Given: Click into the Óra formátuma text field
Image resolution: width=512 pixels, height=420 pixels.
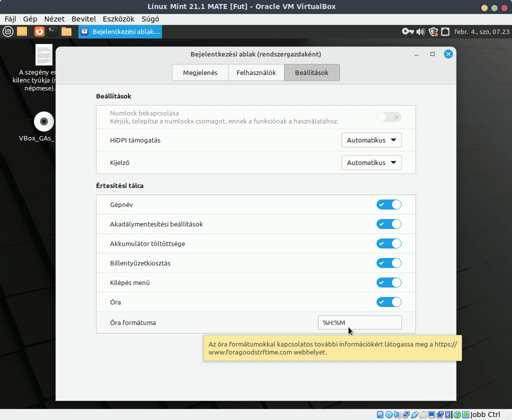Looking at the screenshot, I should [x=360, y=322].
